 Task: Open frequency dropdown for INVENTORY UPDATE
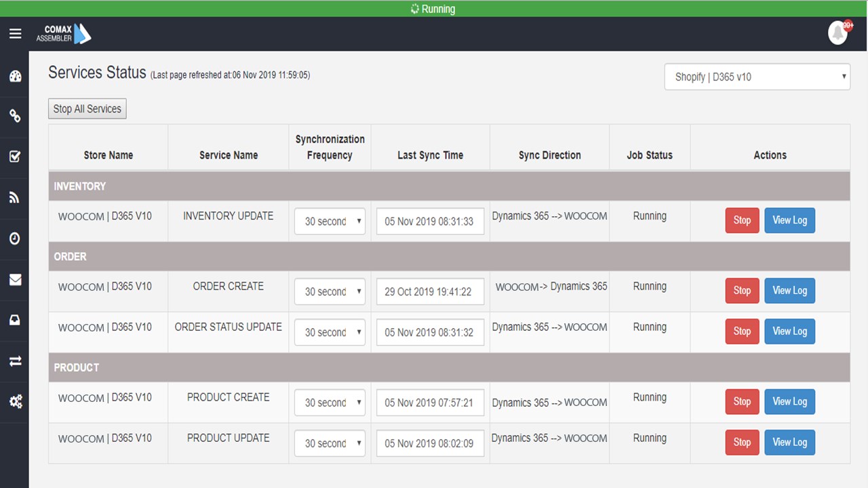click(x=330, y=221)
